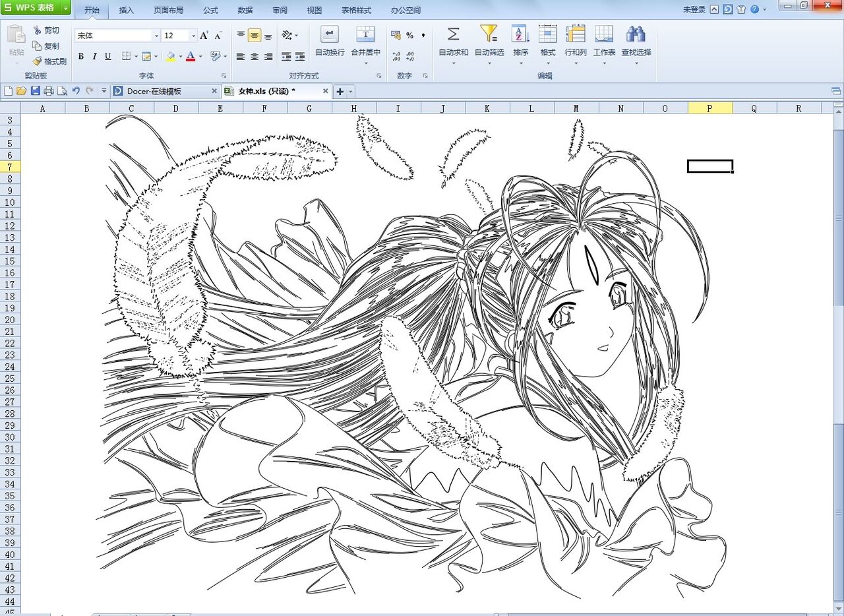844x616 pixels.
Task: Click the 合并居中 merge and center icon
Action: point(365,34)
